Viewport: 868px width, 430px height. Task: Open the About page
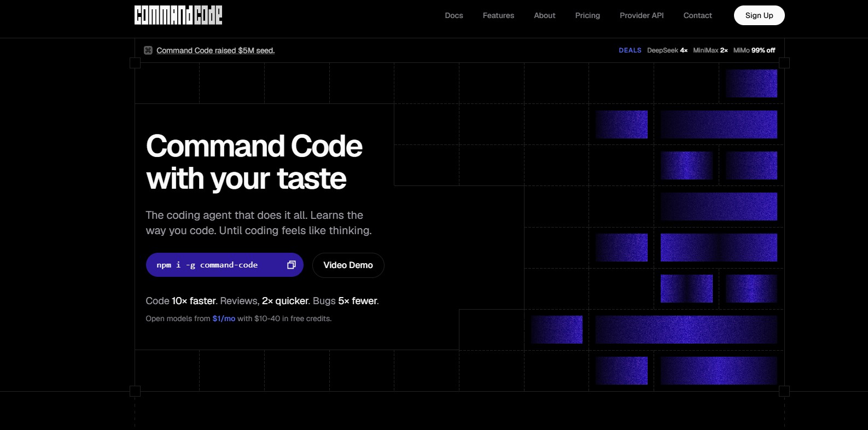point(545,15)
